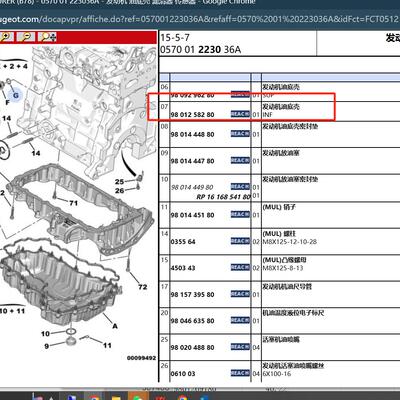Select callout F on the diagram

7,103
